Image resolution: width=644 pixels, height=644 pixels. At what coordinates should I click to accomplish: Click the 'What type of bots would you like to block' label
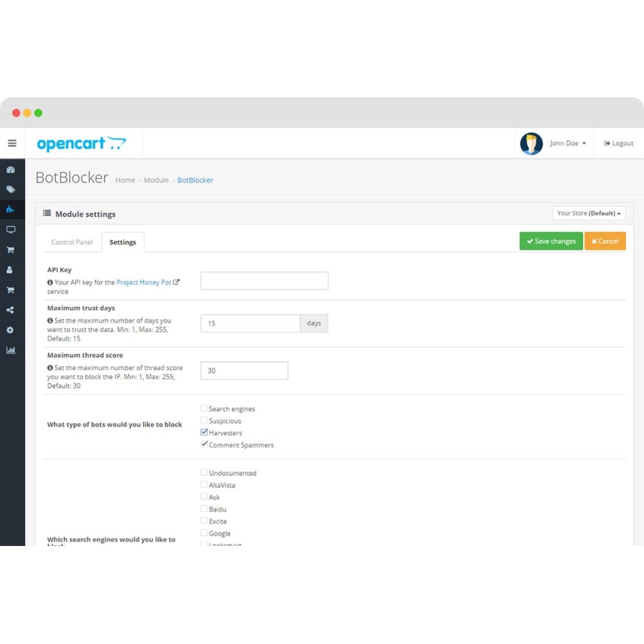114,424
